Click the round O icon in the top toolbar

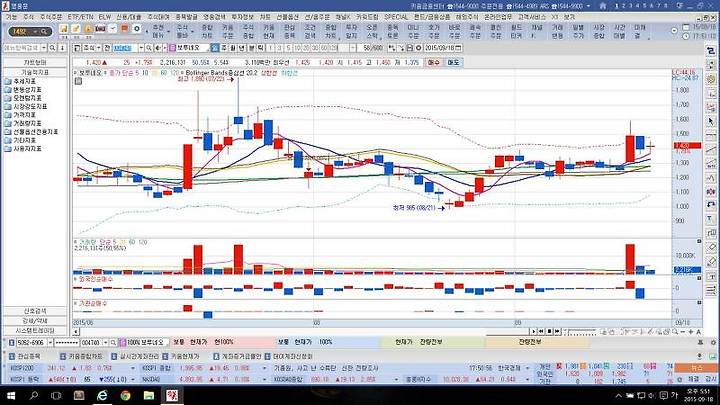(137, 29)
